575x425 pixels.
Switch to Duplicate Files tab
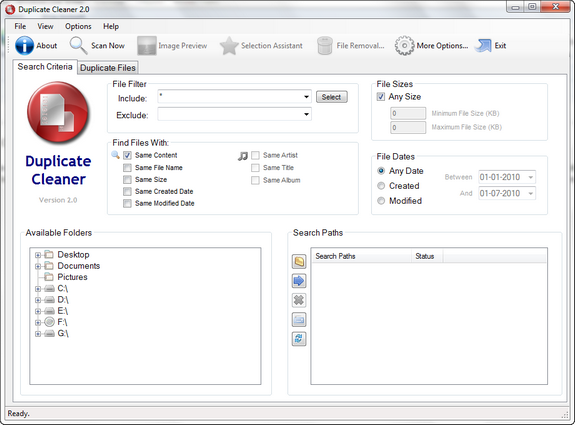pos(108,68)
